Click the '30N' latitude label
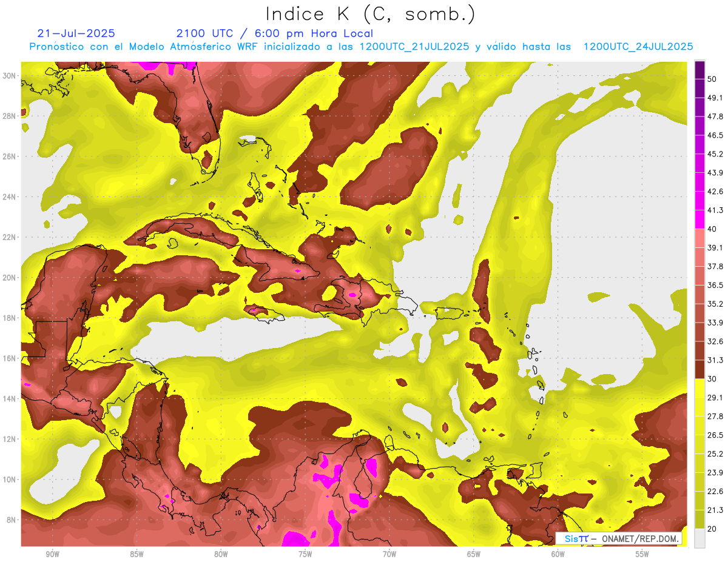The height and width of the screenshot is (562, 728). click(x=9, y=76)
